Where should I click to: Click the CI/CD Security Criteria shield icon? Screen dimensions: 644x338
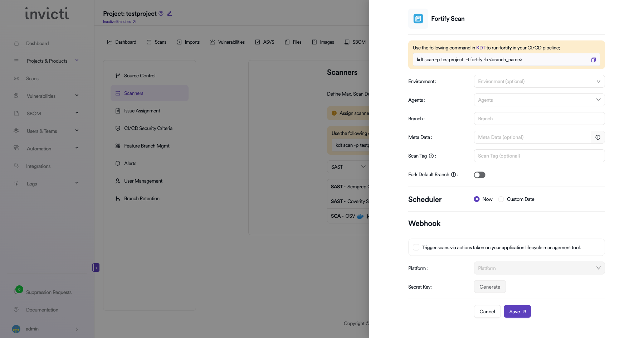click(118, 128)
